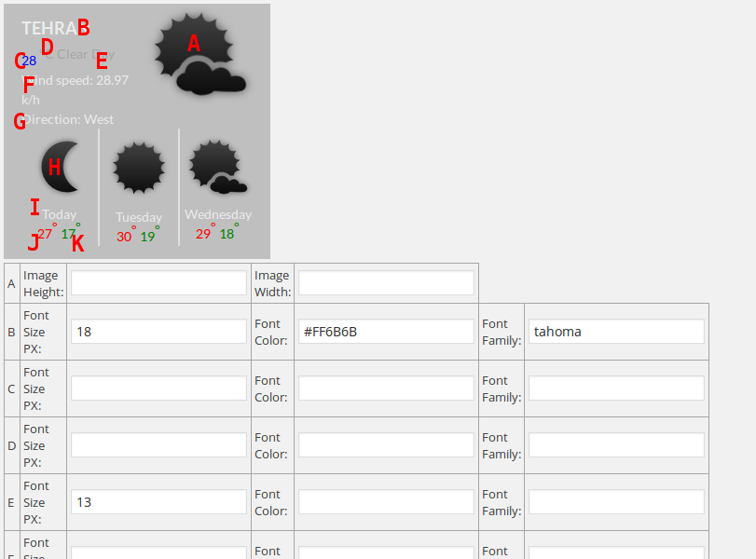This screenshot has height=559, width=756.
Task: Focus row D Font Family field
Action: click(x=616, y=445)
